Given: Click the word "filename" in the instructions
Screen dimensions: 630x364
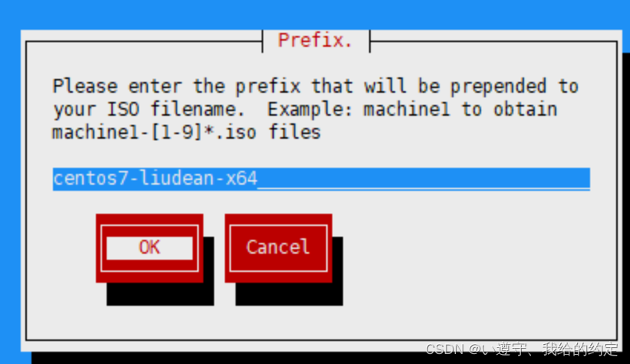Looking at the screenshot, I should pyautogui.click(x=198, y=109).
